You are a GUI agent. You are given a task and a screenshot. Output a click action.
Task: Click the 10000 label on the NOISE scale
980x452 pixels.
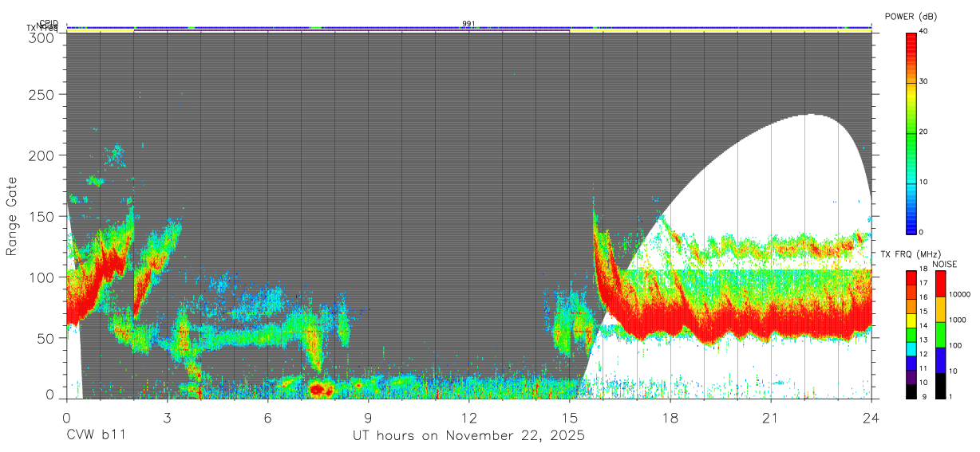tap(961, 295)
